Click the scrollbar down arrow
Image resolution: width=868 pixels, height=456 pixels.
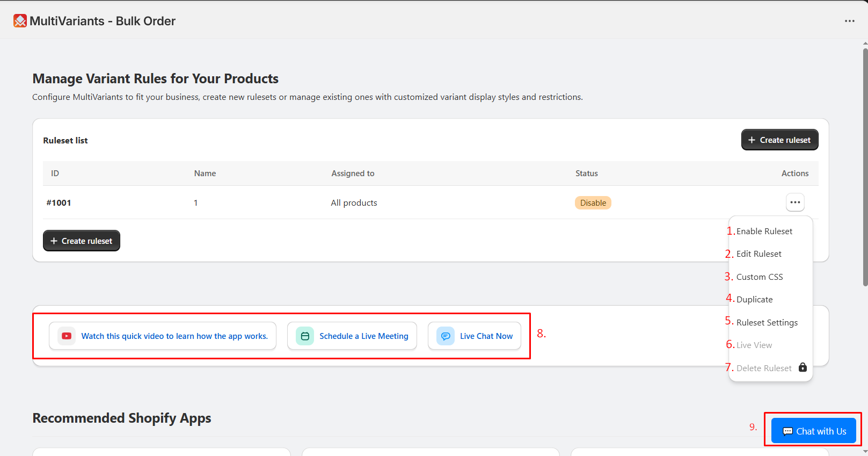click(865, 452)
